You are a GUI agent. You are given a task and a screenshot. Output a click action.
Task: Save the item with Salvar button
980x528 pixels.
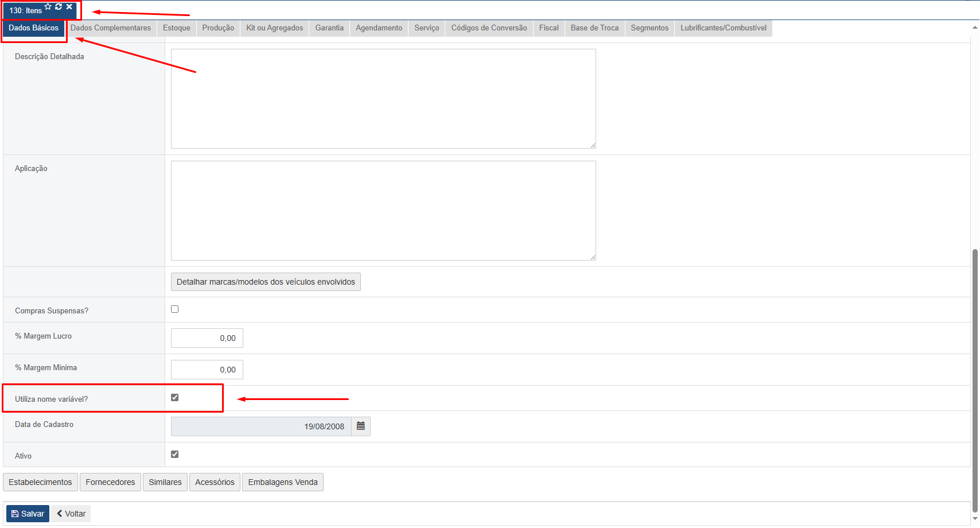28,514
